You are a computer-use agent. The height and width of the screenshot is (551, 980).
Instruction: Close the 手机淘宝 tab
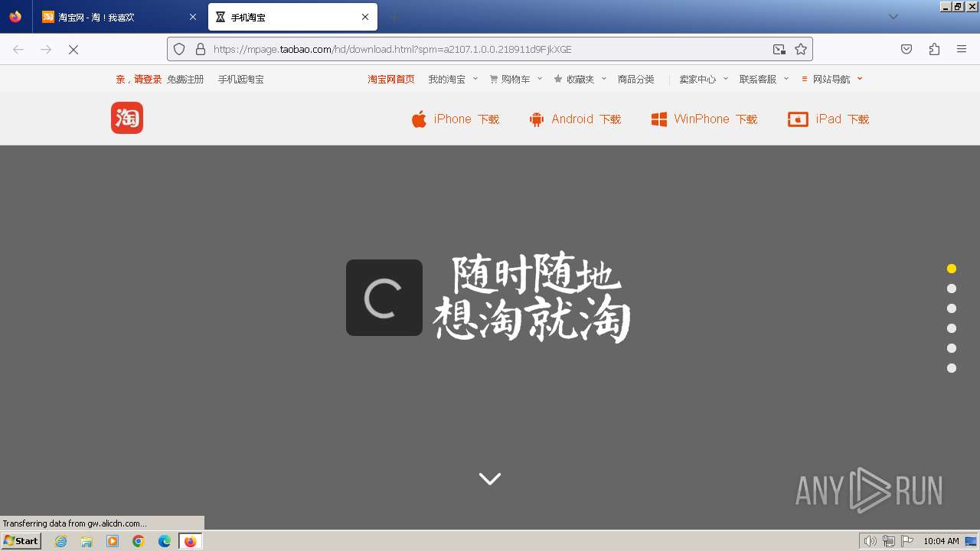(365, 17)
